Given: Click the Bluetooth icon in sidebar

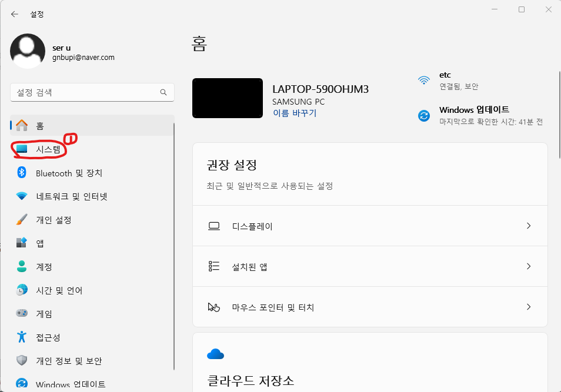Looking at the screenshot, I should [x=22, y=172].
